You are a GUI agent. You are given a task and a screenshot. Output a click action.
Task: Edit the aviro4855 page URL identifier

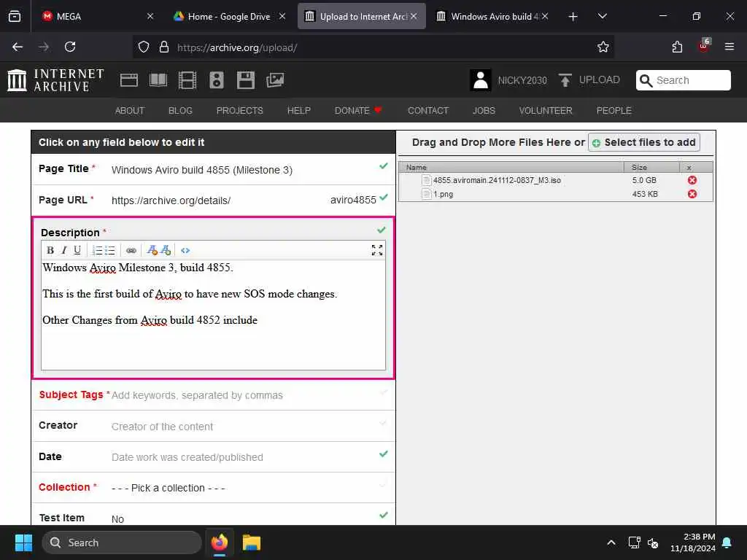click(353, 200)
